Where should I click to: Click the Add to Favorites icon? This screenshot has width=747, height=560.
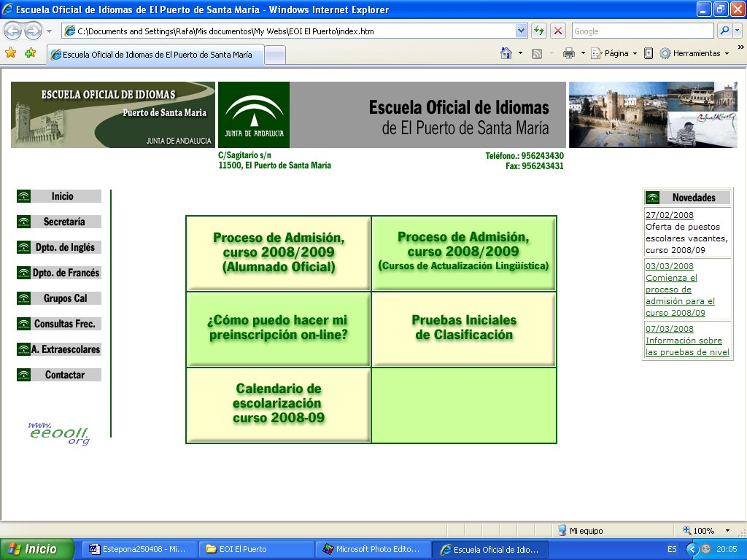pos(30,53)
